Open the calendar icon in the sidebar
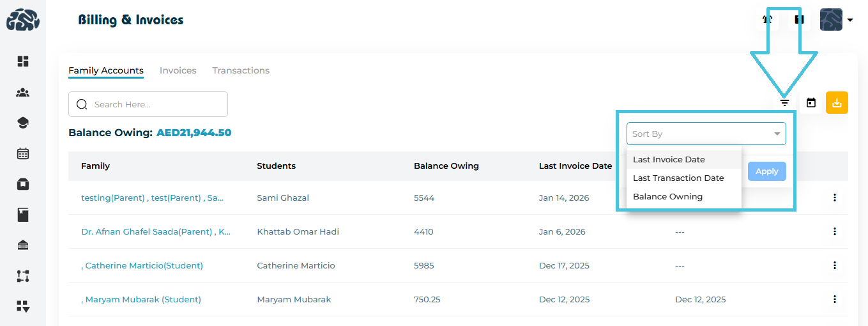The image size is (868, 326). point(23,153)
